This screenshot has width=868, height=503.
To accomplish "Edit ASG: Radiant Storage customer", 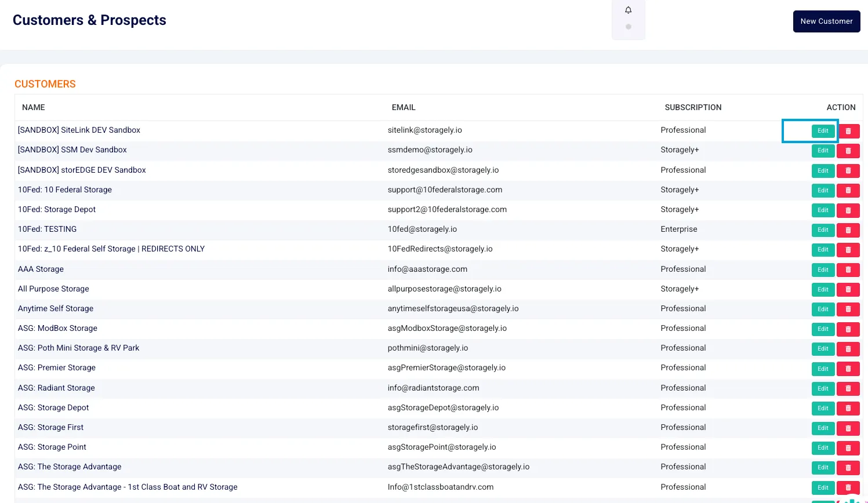I will pos(823,389).
